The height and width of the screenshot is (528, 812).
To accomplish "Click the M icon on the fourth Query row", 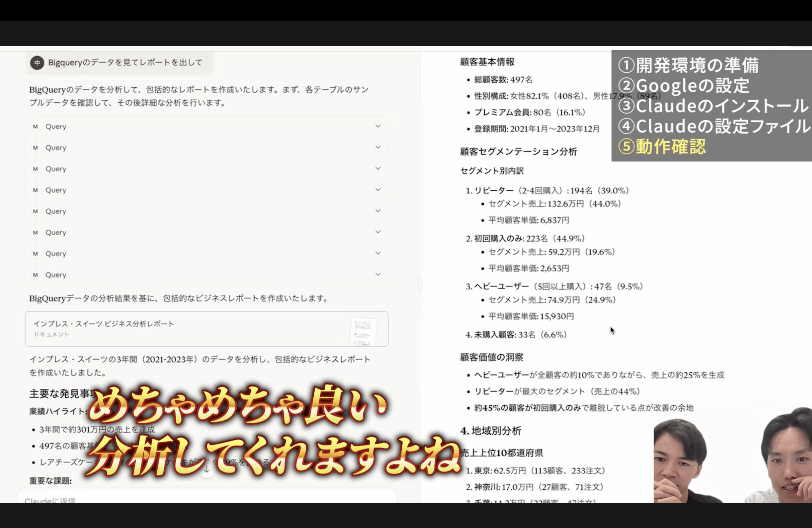I will [35, 190].
